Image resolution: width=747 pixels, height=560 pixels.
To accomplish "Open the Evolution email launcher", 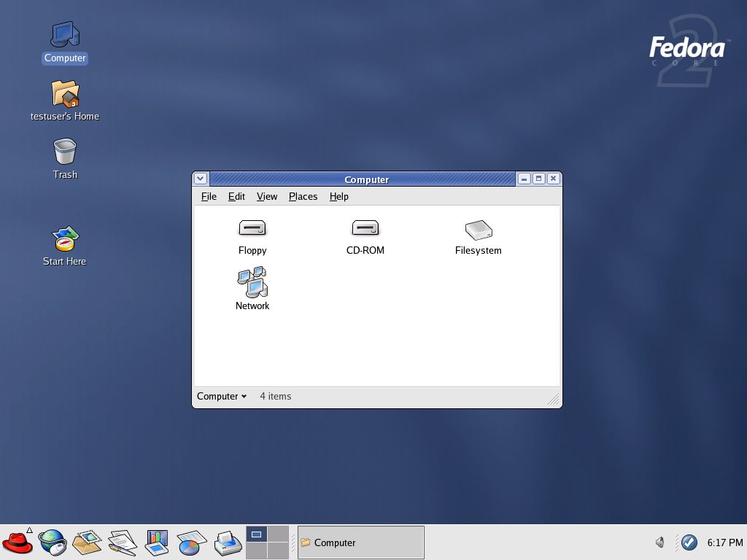I will click(x=87, y=542).
